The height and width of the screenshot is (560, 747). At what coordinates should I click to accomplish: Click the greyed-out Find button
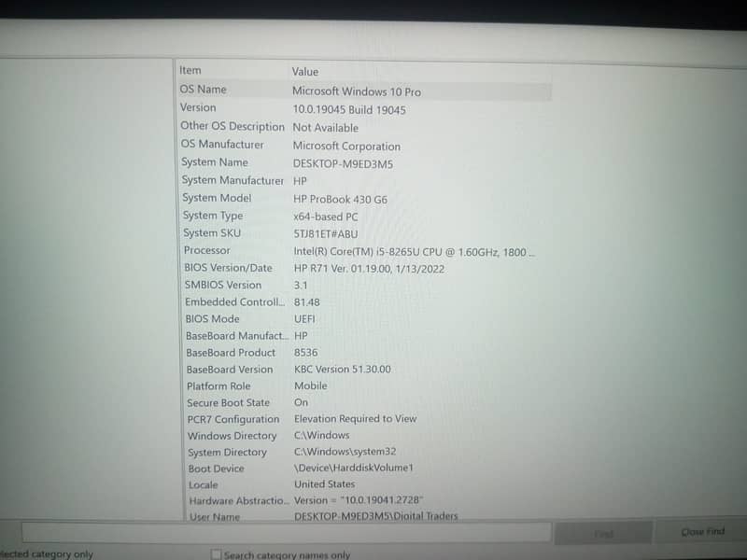[x=603, y=533]
